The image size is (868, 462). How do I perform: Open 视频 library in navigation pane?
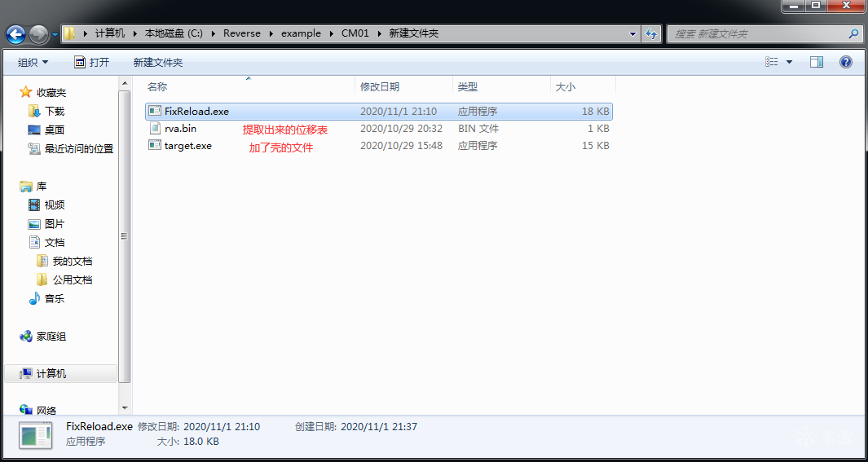pos(55,205)
